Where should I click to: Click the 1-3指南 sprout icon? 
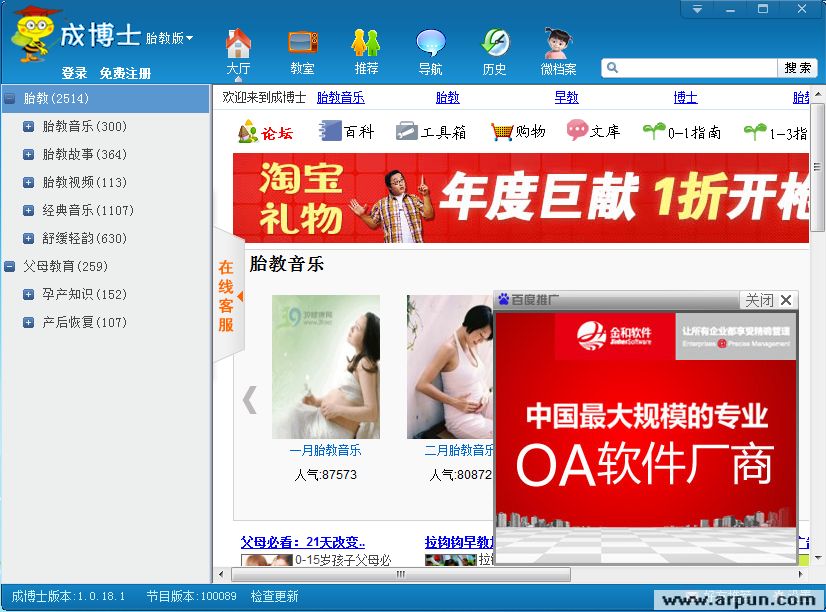(754, 132)
